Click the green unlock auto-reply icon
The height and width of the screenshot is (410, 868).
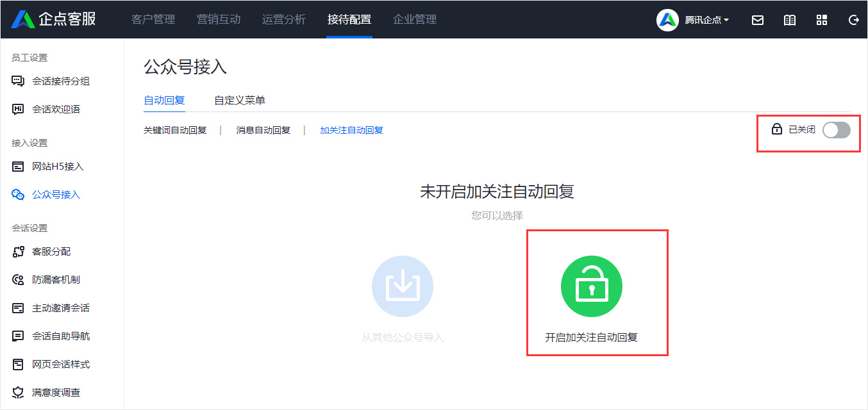(591, 287)
